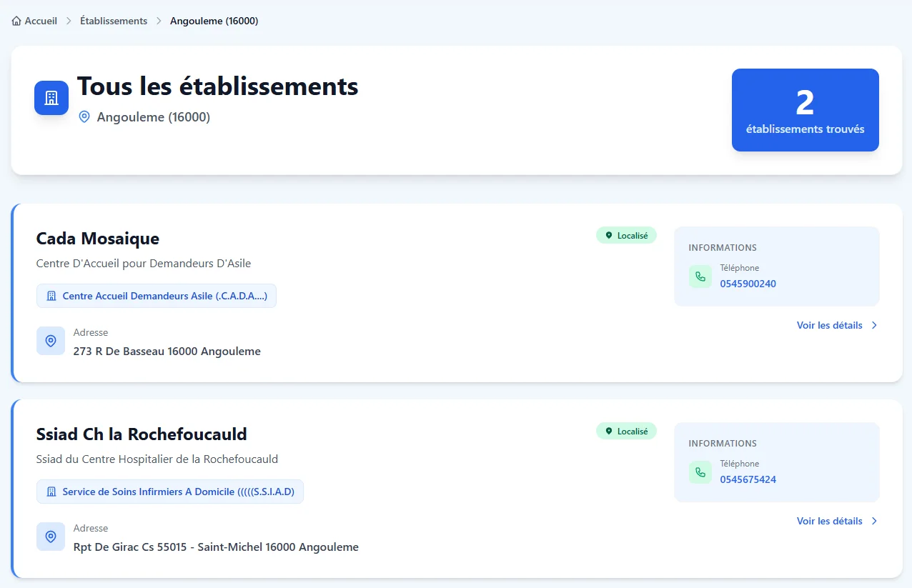
Task: Click the green phone icon in Ssiad card
Action: point(700,472)
